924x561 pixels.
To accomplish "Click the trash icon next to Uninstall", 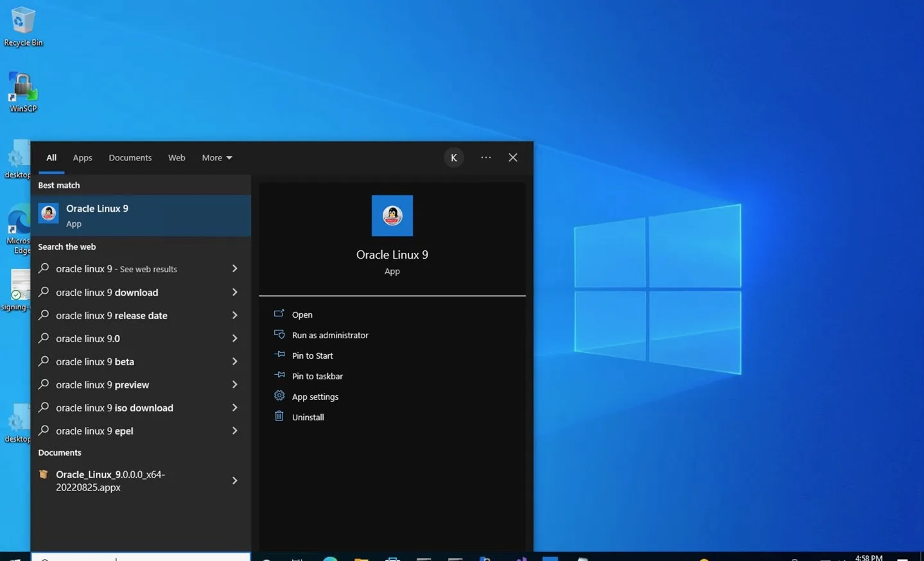I will [x=279, y=416].
